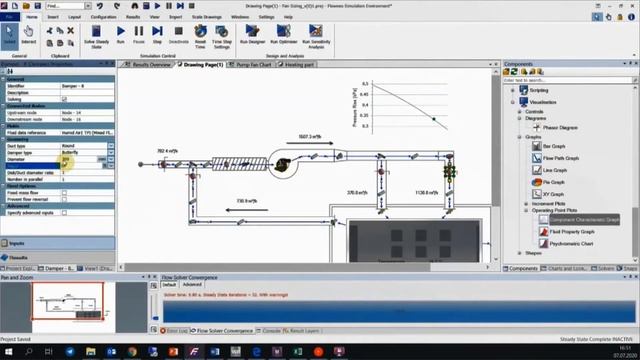Click the Bar Graph component icon
This screenshot has height=360, width=640.
537,146
